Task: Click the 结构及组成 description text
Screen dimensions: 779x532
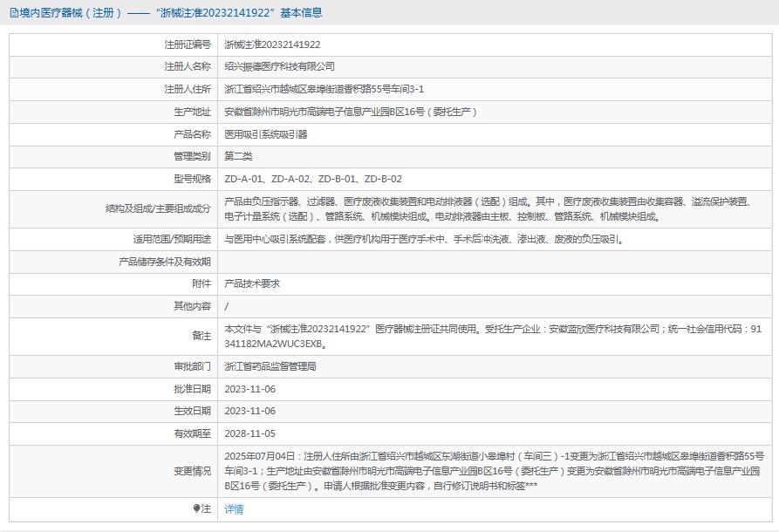Action: (487, 208)
